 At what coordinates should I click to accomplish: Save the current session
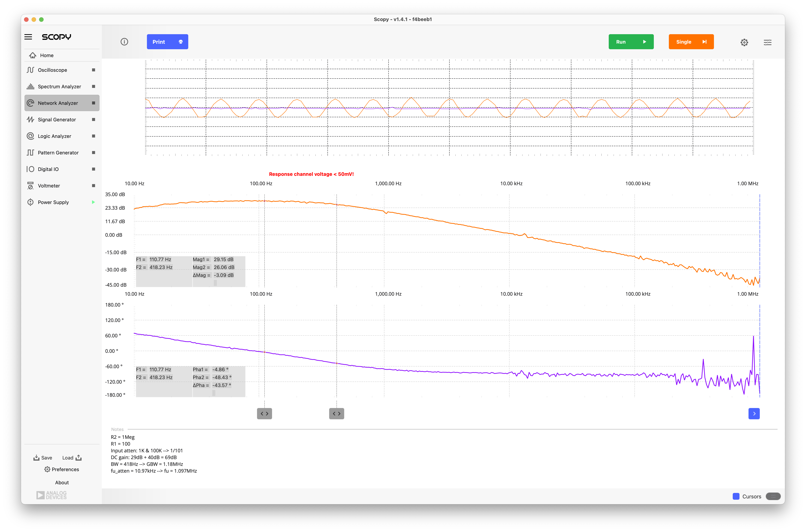43,458
